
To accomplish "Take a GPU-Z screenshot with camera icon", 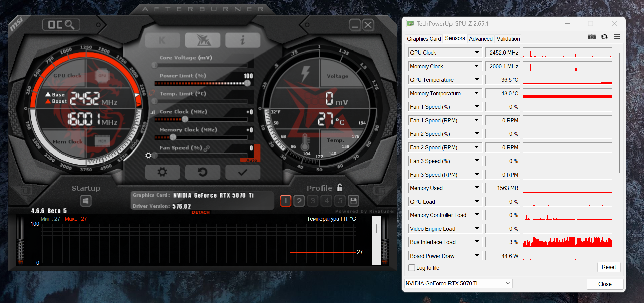I will (x=592, y=37).
